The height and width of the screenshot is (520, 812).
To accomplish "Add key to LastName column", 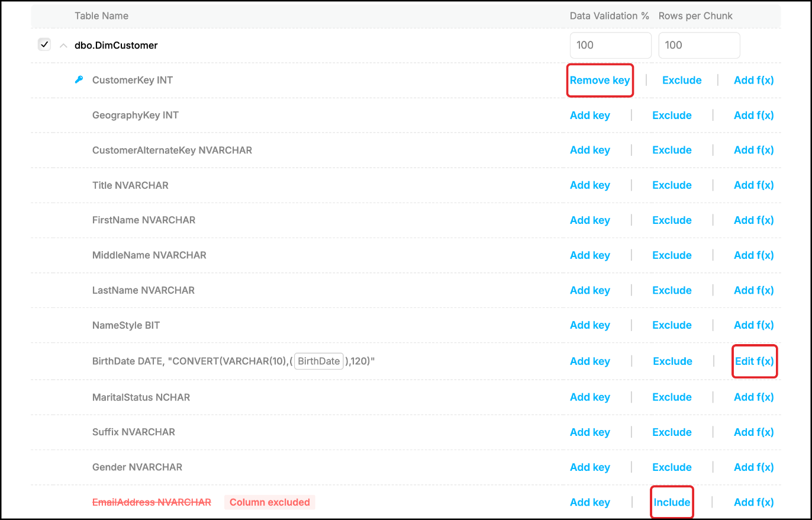I will [x=590, y=290].
